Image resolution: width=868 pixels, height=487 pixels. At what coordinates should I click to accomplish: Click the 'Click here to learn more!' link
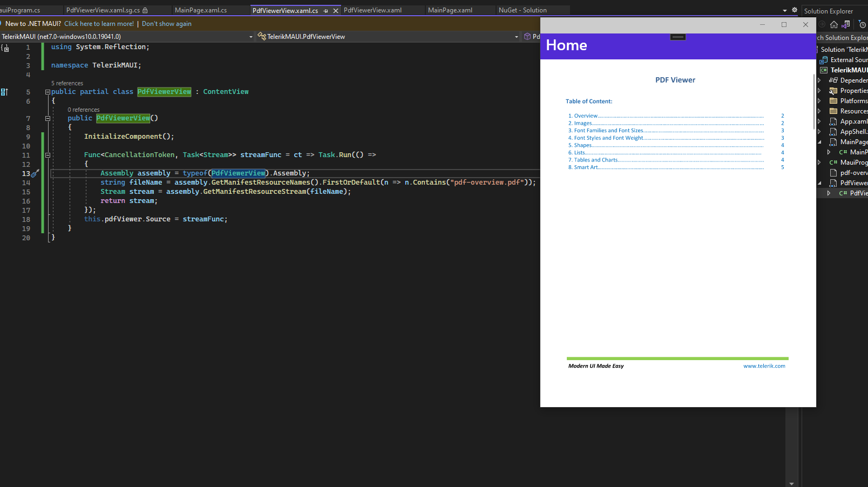99,24
